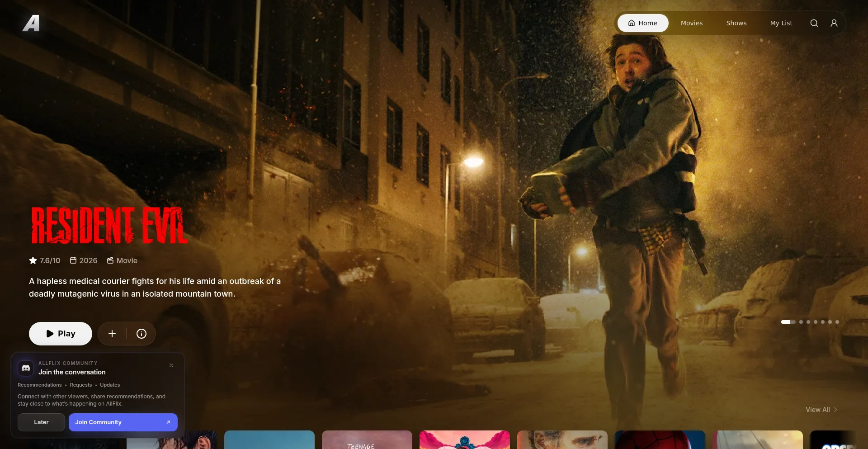
Task: Click the 2026 release year text
Action: pyautogui.click(x=88, y=260)
